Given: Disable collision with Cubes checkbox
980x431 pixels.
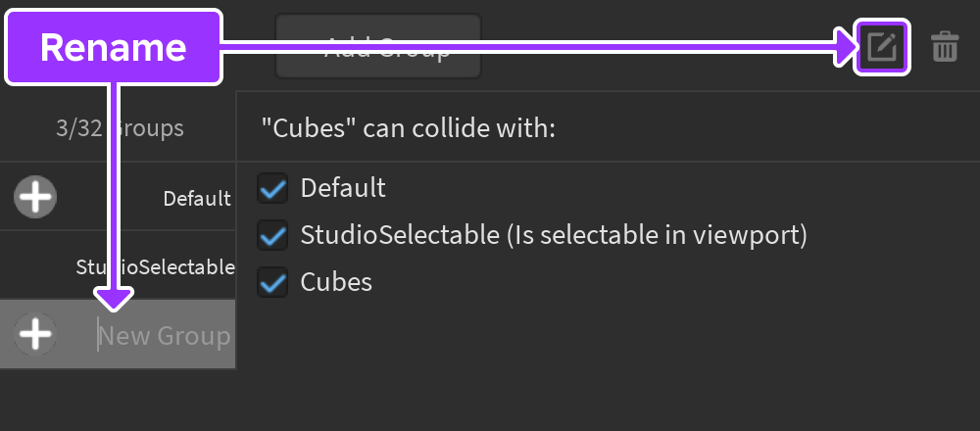Looking at the screenshot, I should pos(273,283).
